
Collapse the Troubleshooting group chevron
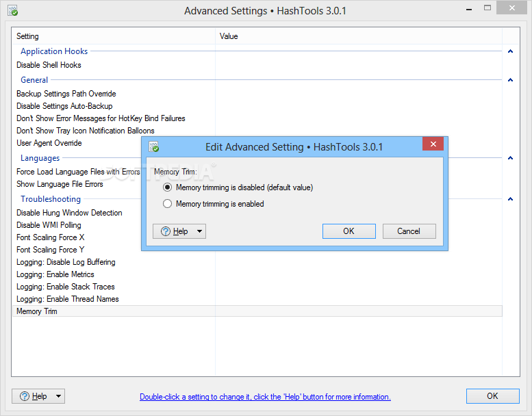(x=510, y=199)
